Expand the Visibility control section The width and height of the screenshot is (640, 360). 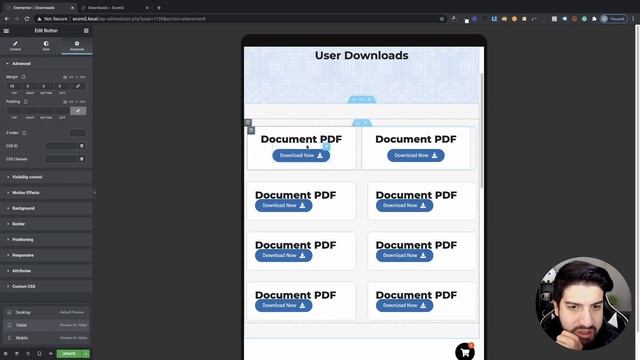46,177
